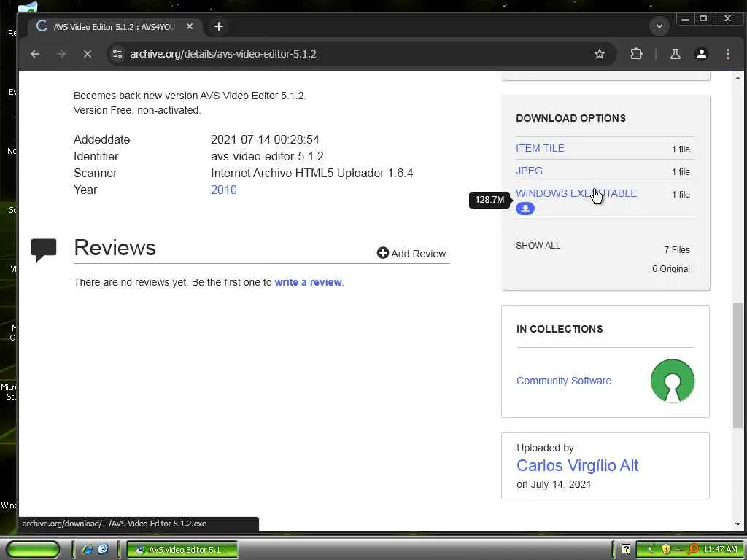Click the page vertical scrollbar thumb
The height and width of the screenshot is (560, 747).
coord(738,365)
